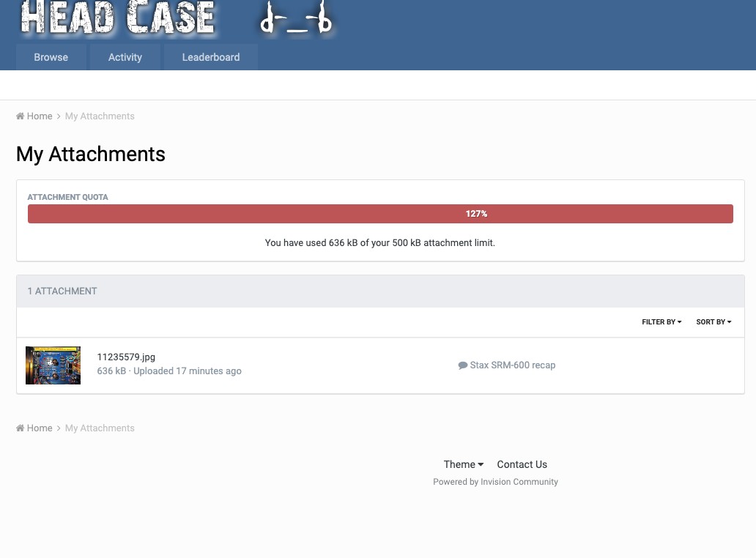Open the Theme selector dropdown
The image size is (756, 558).
[x=463, y=464]
